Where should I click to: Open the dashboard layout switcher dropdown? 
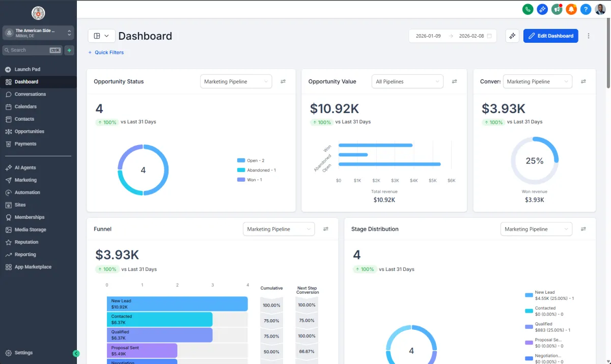pos(101,36)
